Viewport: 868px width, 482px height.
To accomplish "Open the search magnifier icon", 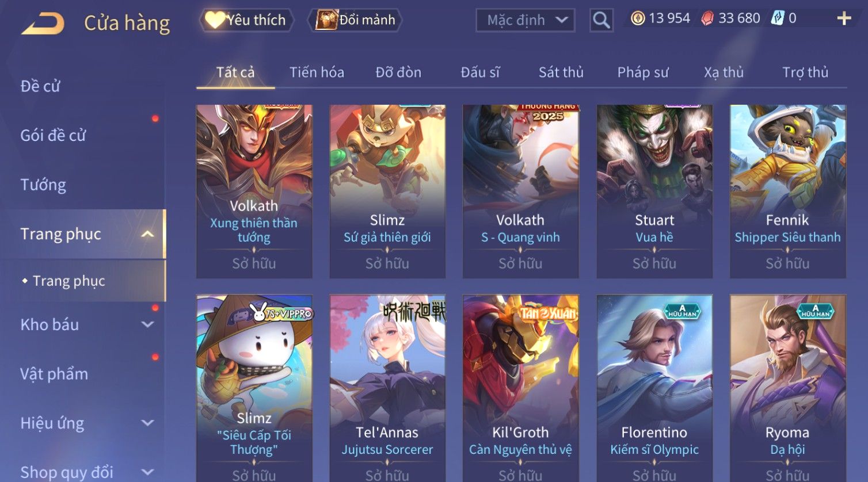I will tap(601, 20).
